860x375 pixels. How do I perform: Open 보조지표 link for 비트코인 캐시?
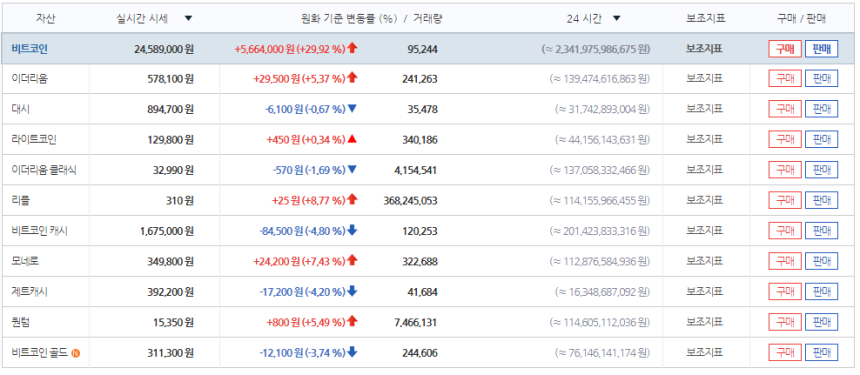click(x=705, y=231)
